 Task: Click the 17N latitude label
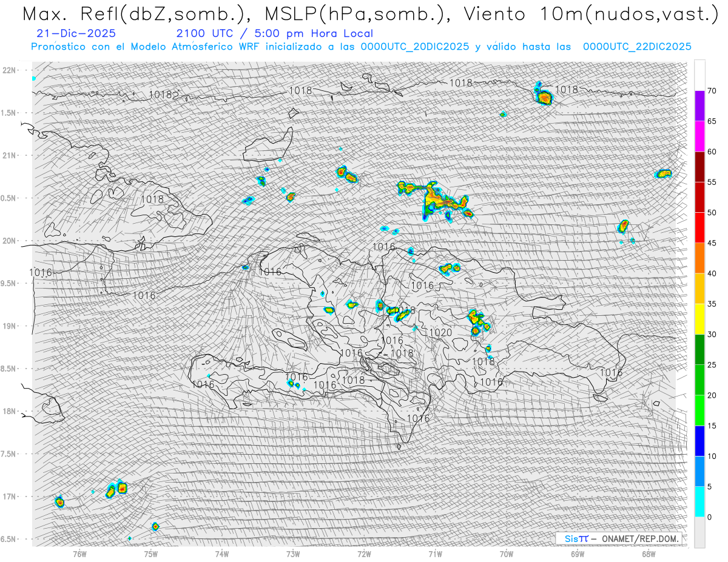click(x=10, y=497)
